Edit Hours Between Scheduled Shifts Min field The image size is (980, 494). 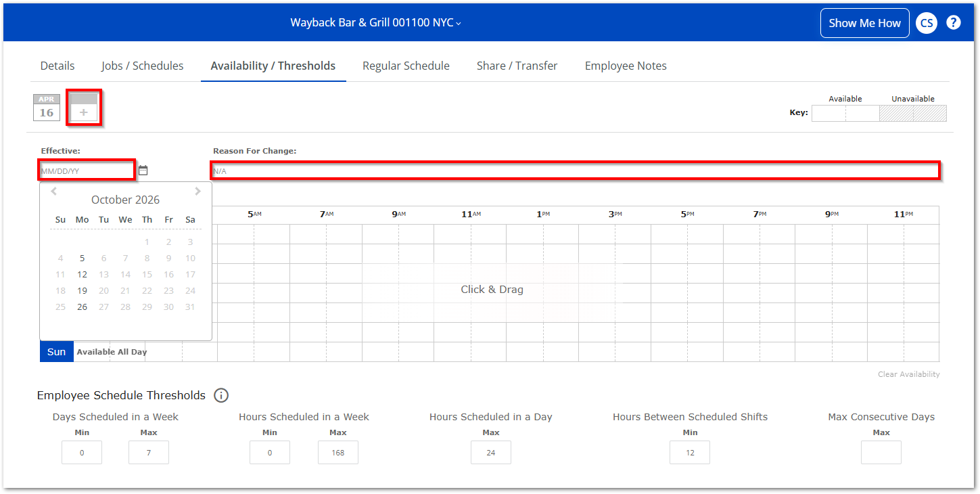[690, 453]
